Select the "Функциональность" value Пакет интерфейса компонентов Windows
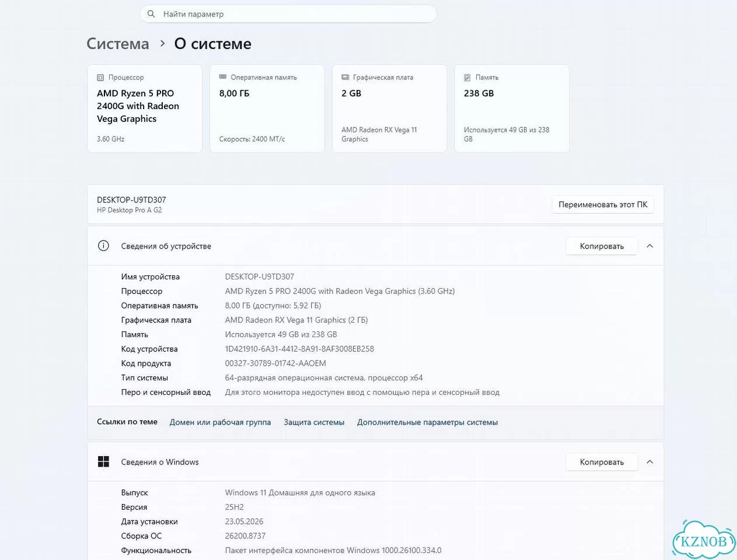The height and width of the screenshot is (560, 737). point(333,551)
